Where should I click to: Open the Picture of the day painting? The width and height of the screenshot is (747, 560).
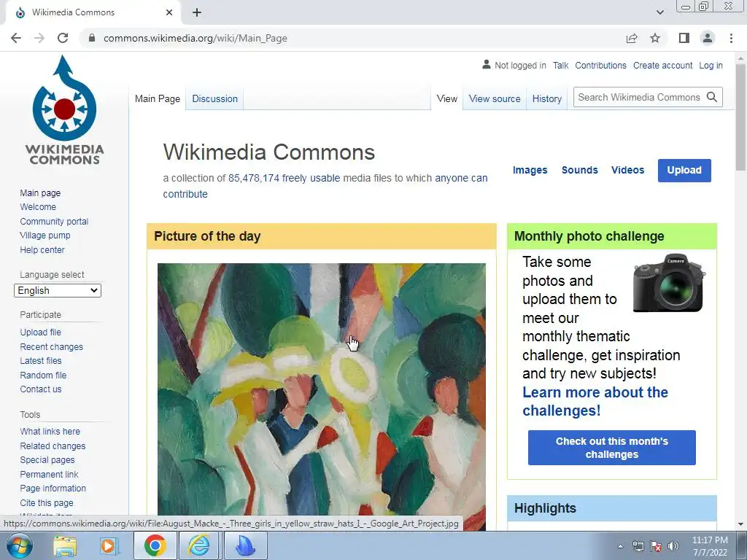(x=322, y=396)
